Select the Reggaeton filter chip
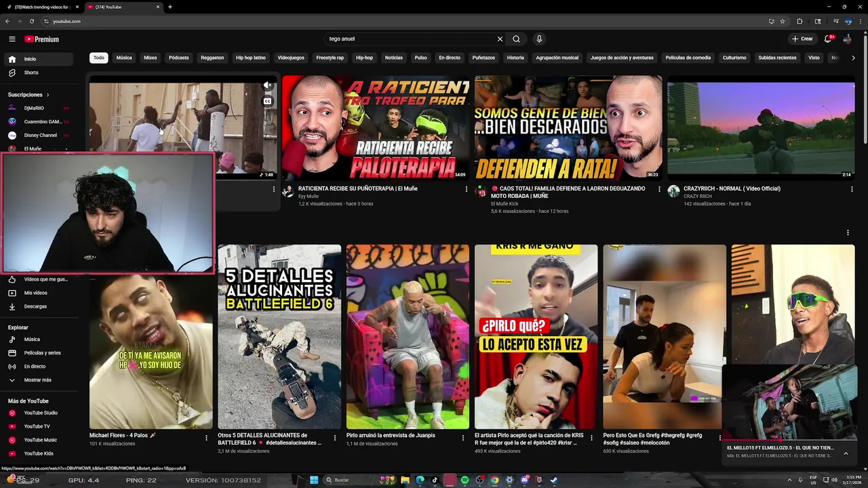 (212, 58)
